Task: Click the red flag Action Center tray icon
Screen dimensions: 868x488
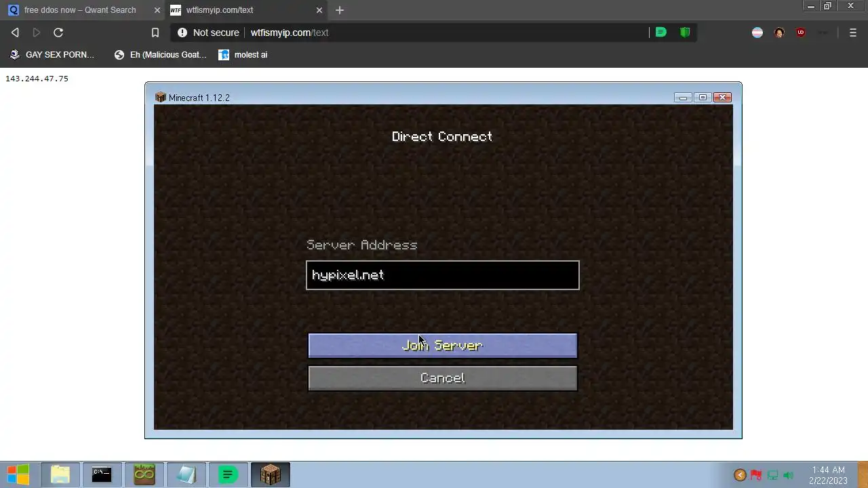Action: (x=756, y=475)
